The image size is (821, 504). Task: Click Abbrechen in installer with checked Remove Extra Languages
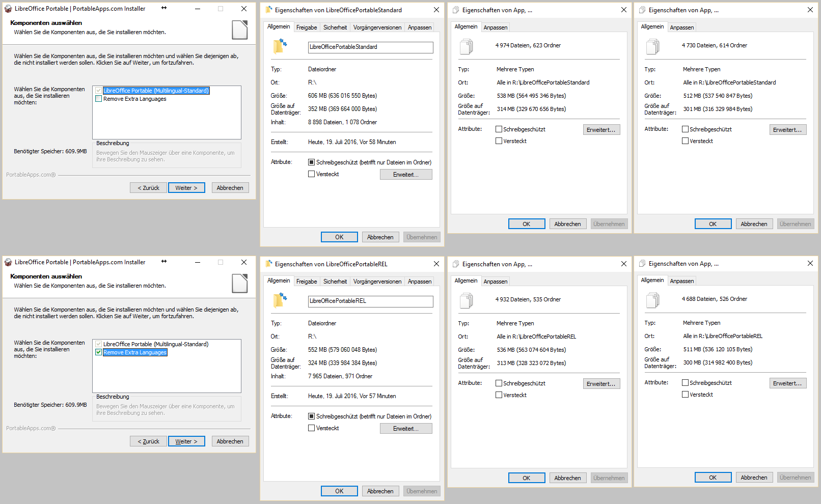(230, 441)
